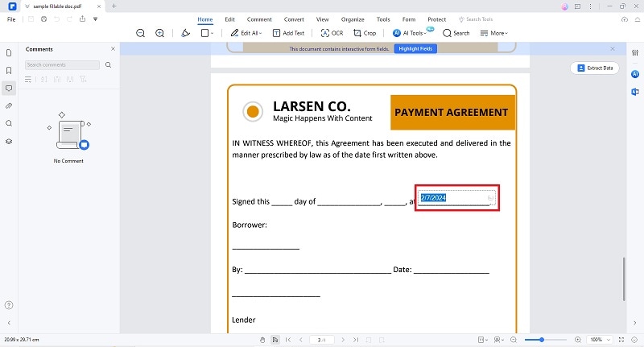
Task: Expand the More tools dropdown
Action: pos(494,33)
